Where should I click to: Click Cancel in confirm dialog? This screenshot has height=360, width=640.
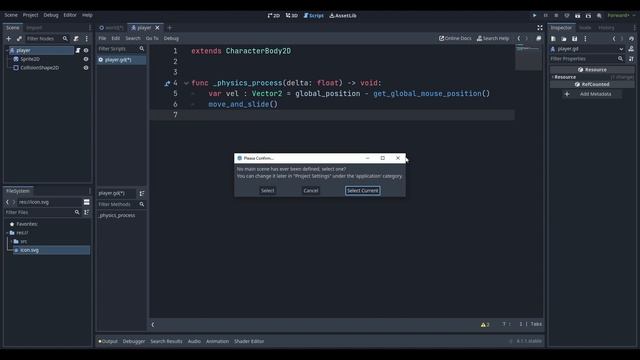[x=311, y=191]
